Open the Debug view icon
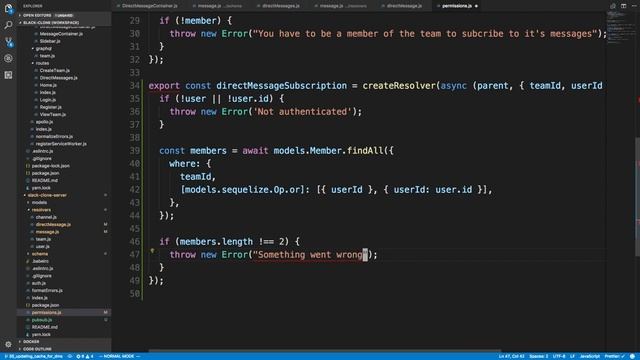 pos(8,58)
